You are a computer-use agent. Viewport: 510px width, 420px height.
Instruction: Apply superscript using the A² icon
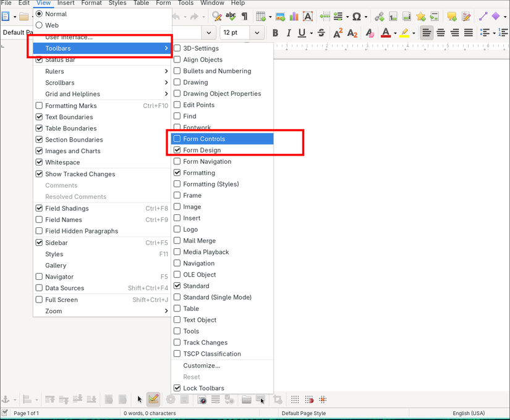[x=338, y=33]
